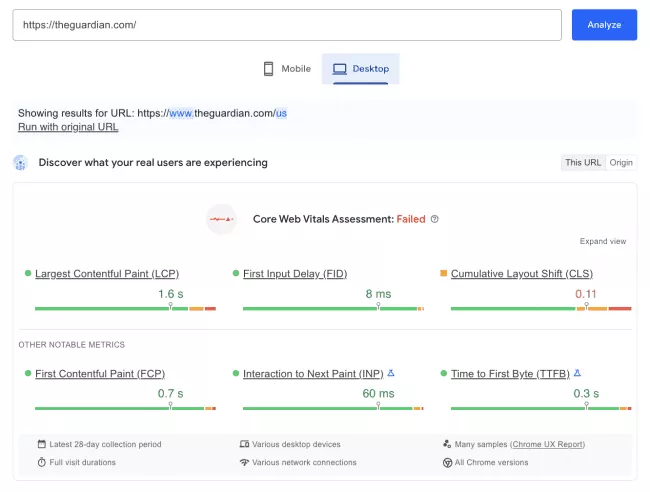Open the Cumulative Layout Shift (CLS) metric link
Image resolution: width=650 pixels, height=492 pixels.
[x=522, y=273]
